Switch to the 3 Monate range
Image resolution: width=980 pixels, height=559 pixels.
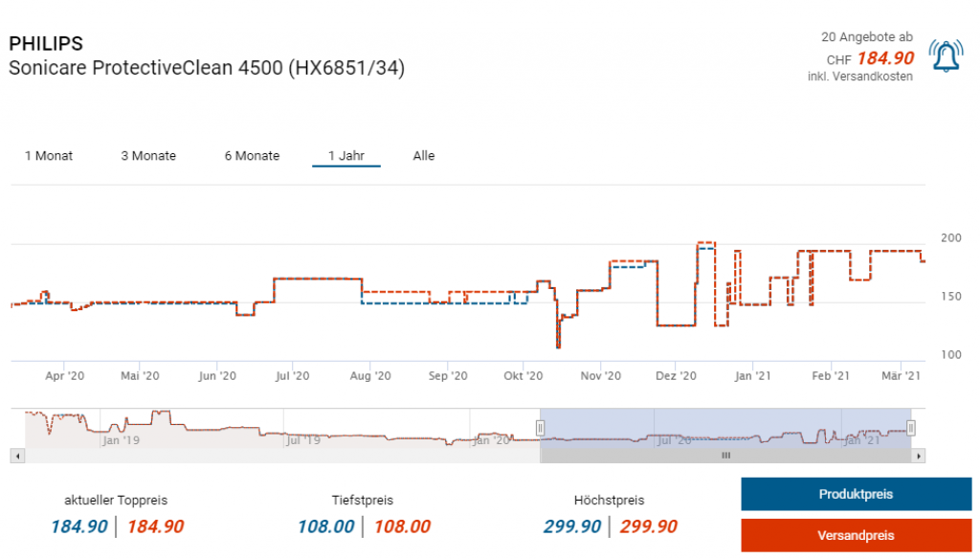click(x=148, y=156)
